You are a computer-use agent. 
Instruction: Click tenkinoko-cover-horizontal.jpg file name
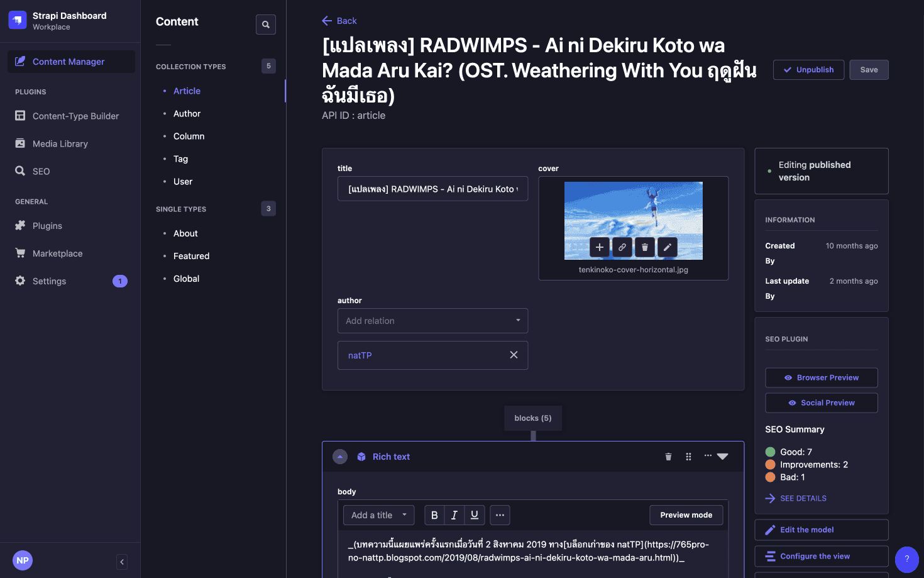[633, 270]
